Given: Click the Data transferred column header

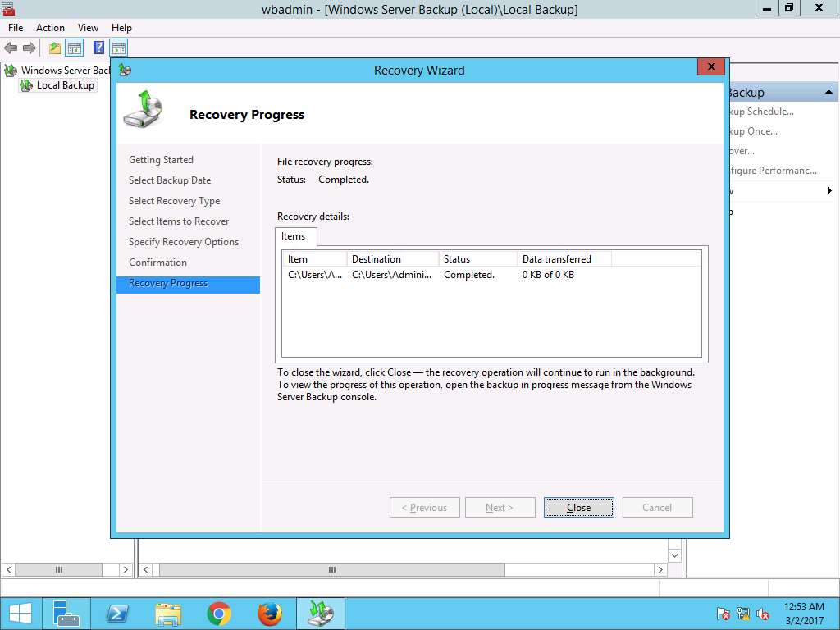Looking at the screenshot, I should click(x=564, y=258).
